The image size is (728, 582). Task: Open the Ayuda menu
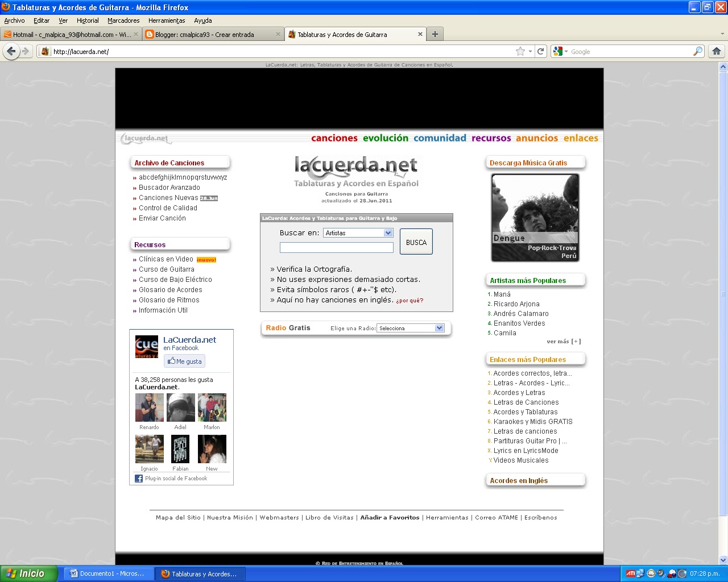203,20
